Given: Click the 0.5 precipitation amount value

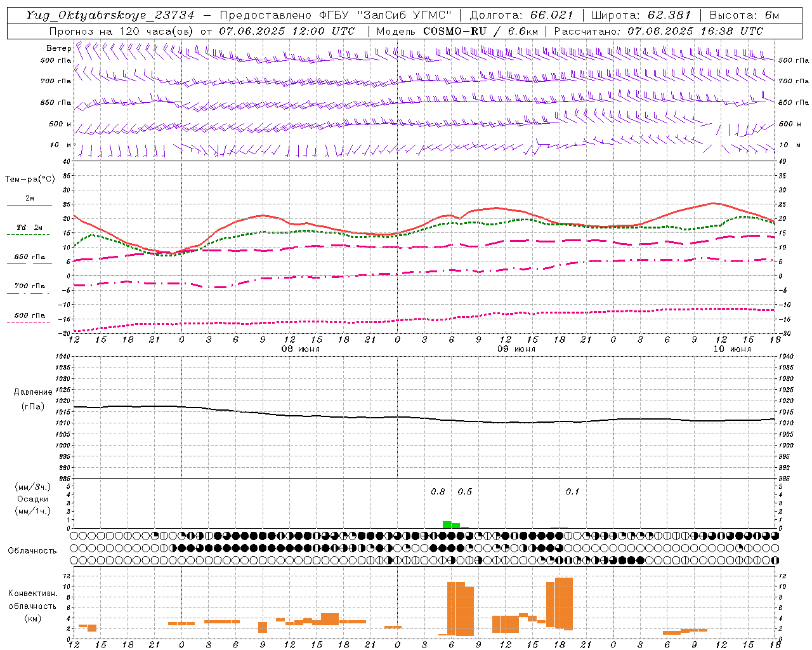Looking at the screenshot, I should [465, 491].
